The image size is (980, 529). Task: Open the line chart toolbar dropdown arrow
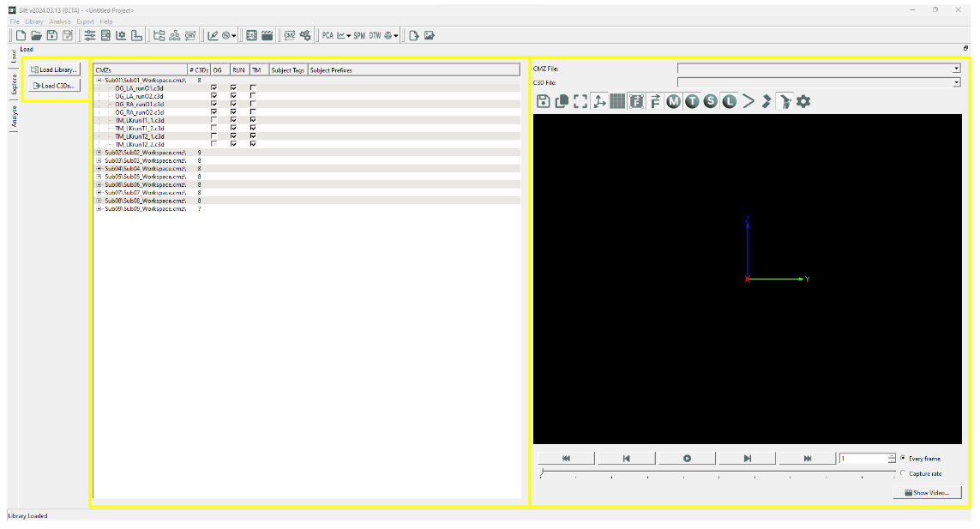tap(349, 36)
